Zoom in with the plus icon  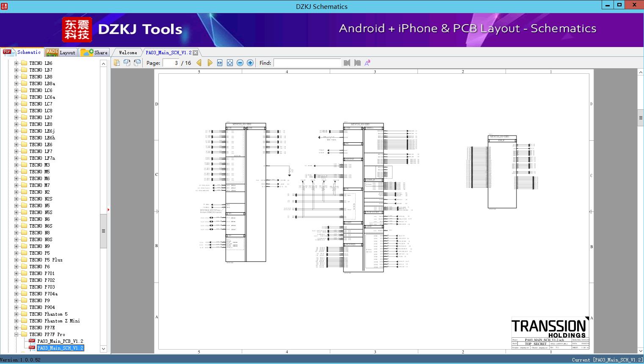250,63
